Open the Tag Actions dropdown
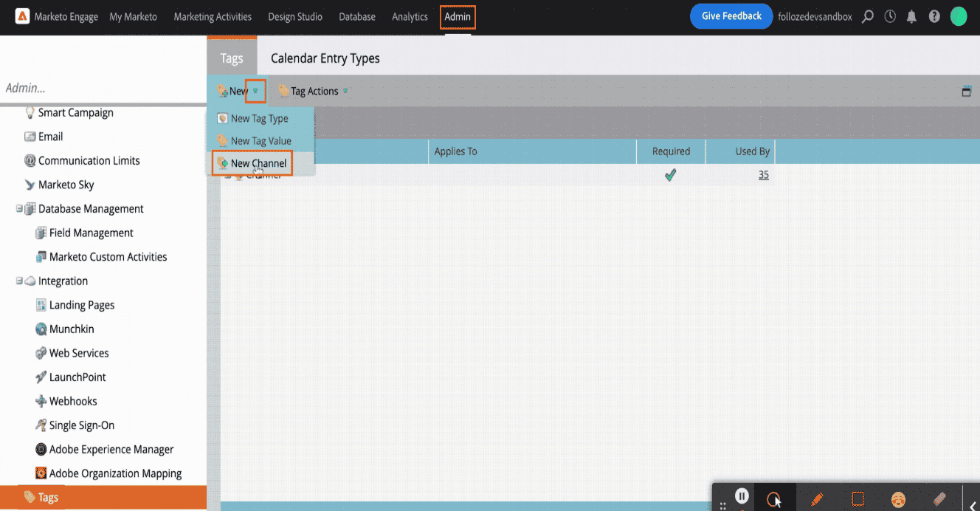Image resolution: width=980 pixels, height=511 pixels. tap(314, 92)
